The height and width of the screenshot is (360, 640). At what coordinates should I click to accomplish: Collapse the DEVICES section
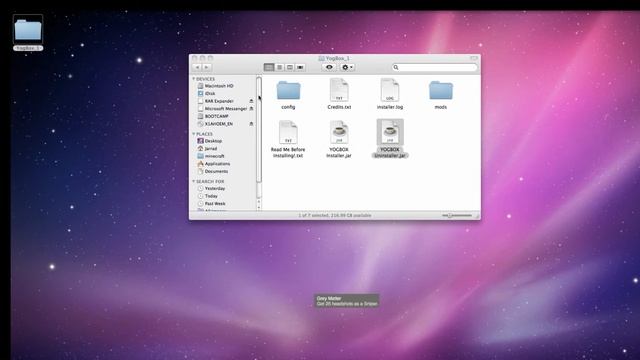[194, 79]
